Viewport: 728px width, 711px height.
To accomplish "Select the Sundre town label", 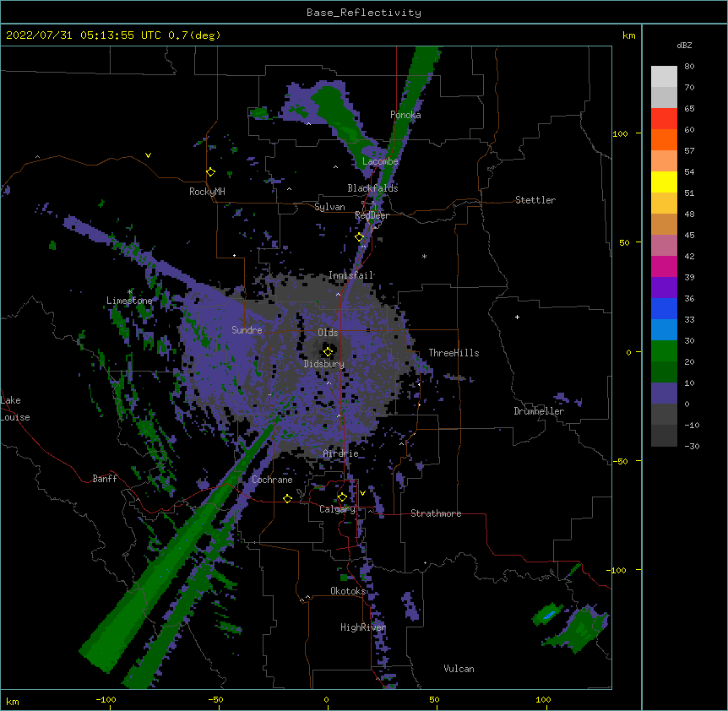I will pos(247,330).
